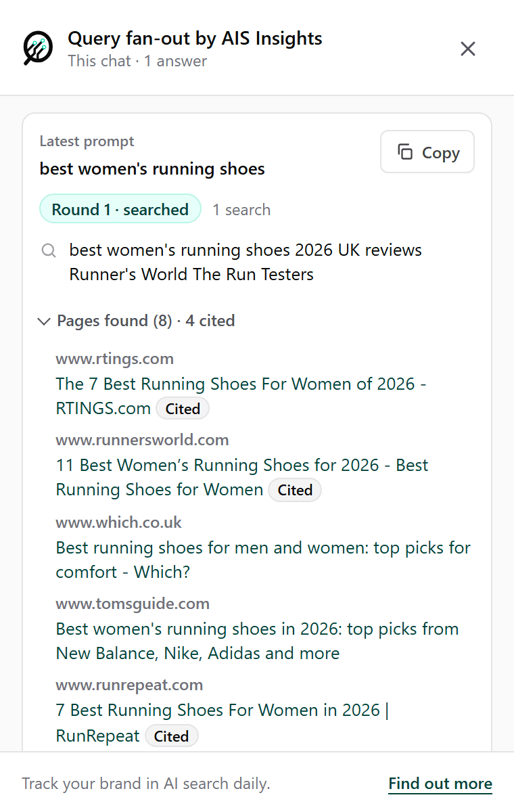Viewport: 514px width, 812px height.
Task: Click the prompt text 'best women's running shoes'
Action: (152, 168)
